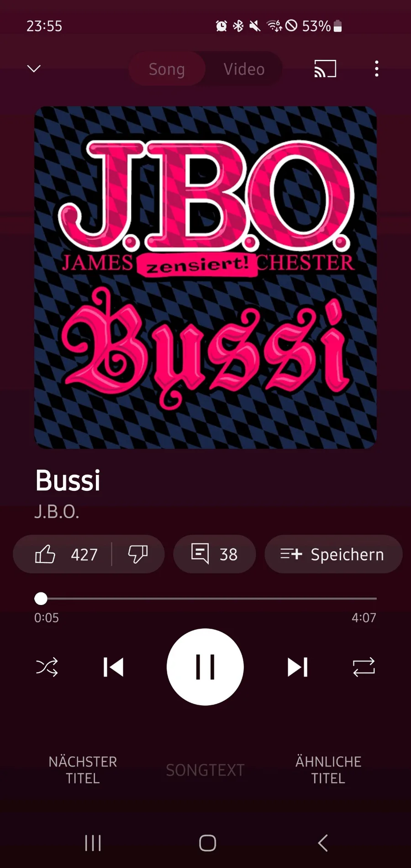Save the song via the Speichern button
The width and height of the screenshot is (411, 868).
(333, 554)
